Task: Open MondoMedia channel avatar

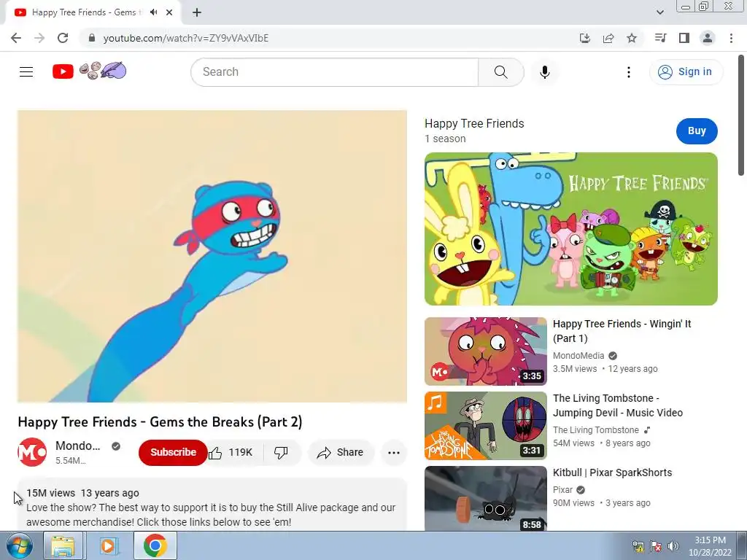Action: click(32, 452)
